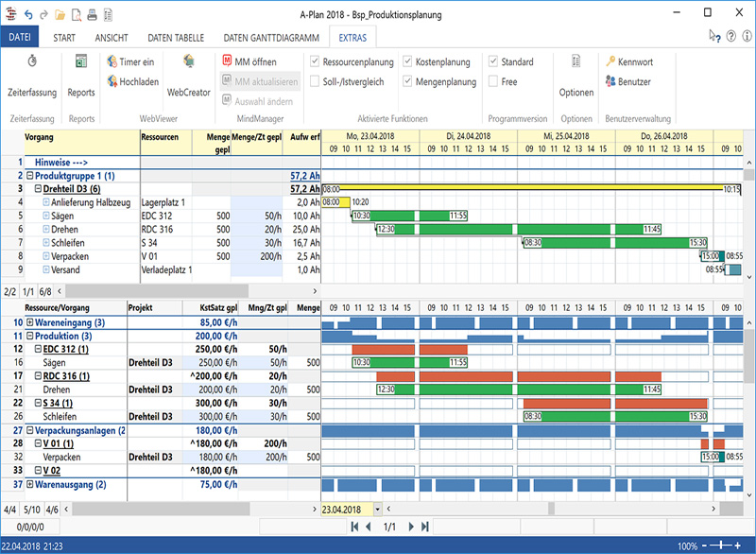Screen dimensions: 756x554
Task: Open the date dropdown at 23.04.2018
Action: [377, 510]
